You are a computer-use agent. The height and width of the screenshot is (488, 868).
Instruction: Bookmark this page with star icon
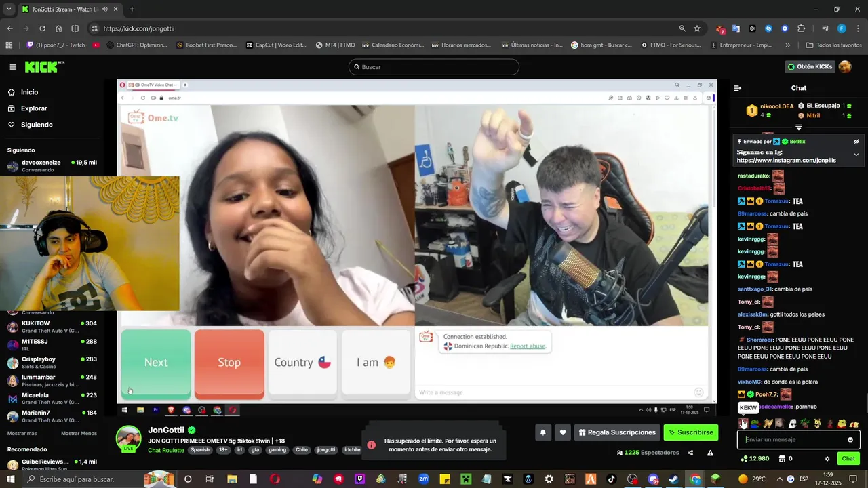coord(697,28)
